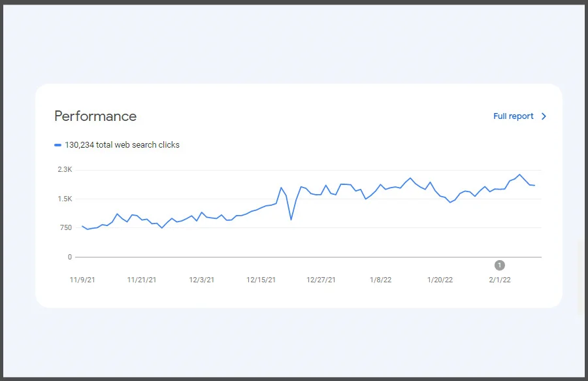
Task: Click the highest peak of the clicks line
Action: [519, 174]
